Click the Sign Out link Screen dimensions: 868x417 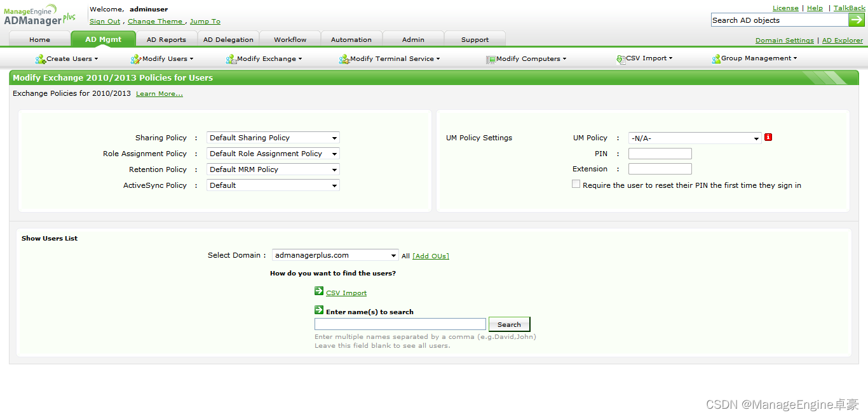tap(105, 22)
